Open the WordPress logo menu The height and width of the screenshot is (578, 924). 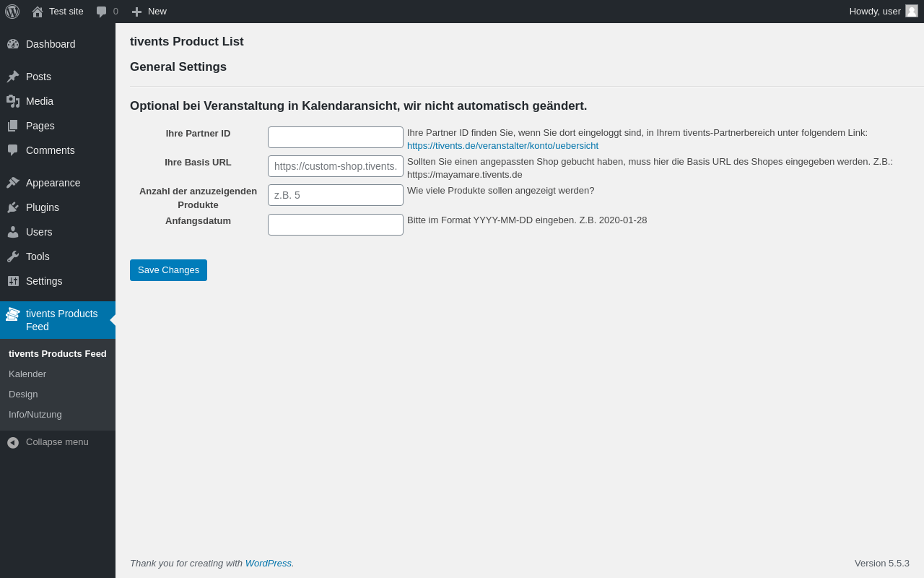12,12
